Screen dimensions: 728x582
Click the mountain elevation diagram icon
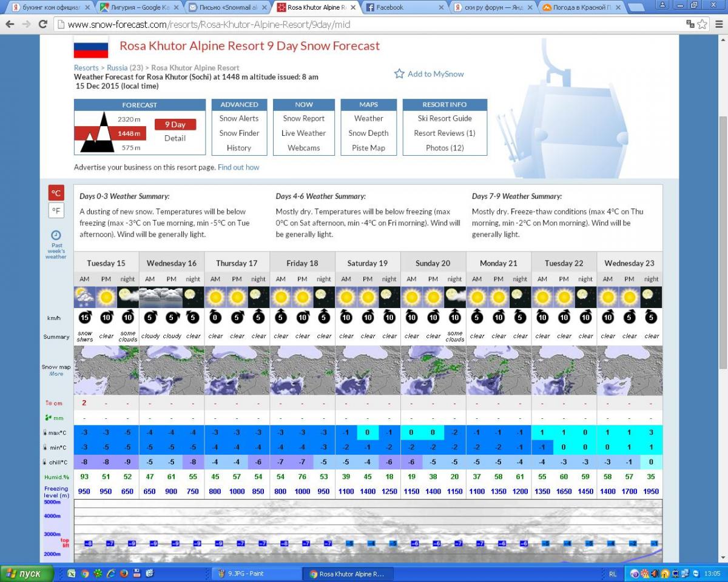pyautogui.click(x=97, y=132)
